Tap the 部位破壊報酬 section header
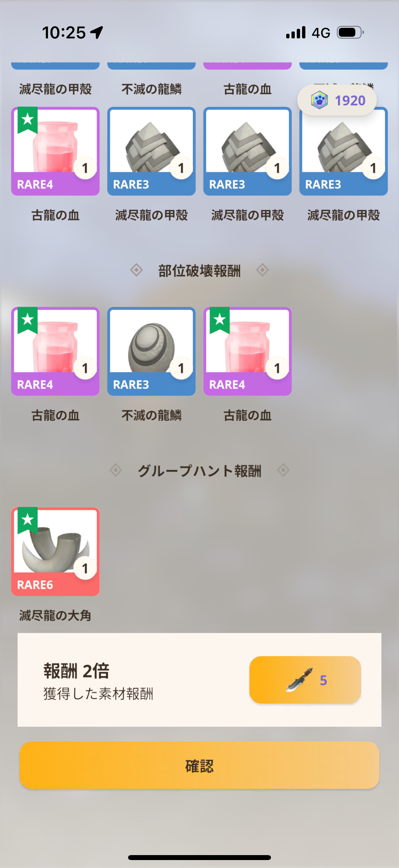The height and width of the screenshot is (868, 399). pyautogui.click(x=199, y=270)
